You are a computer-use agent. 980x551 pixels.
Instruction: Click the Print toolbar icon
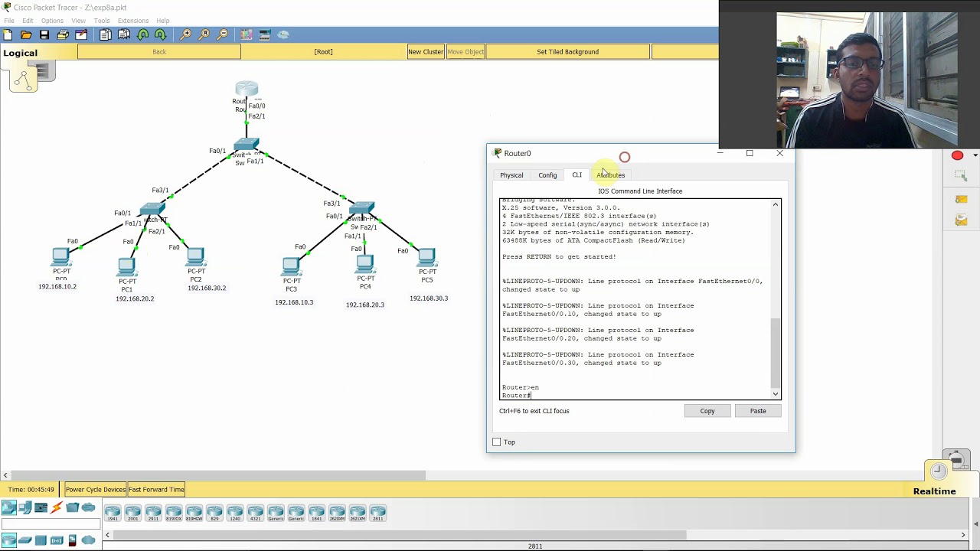click(x=63, y=34)
